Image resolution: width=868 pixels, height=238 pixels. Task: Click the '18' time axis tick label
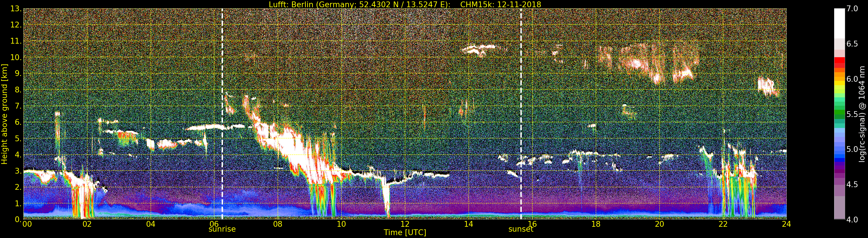[596, 224]
